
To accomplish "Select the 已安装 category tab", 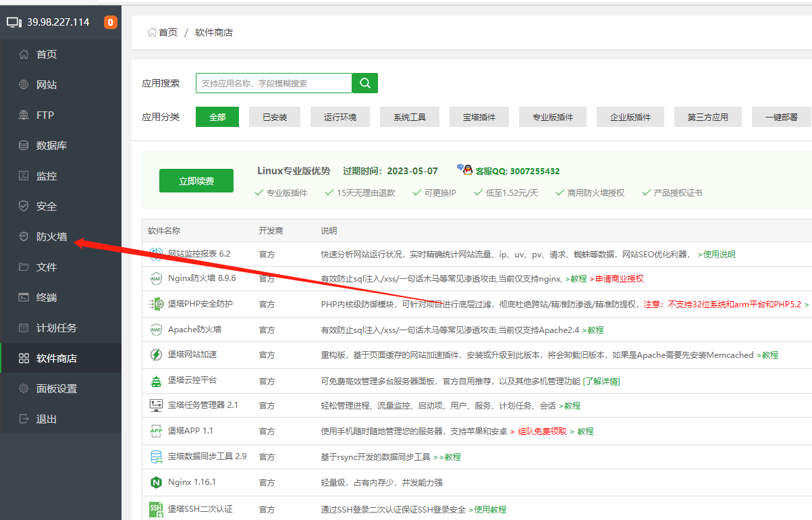I will pos(275,117).
